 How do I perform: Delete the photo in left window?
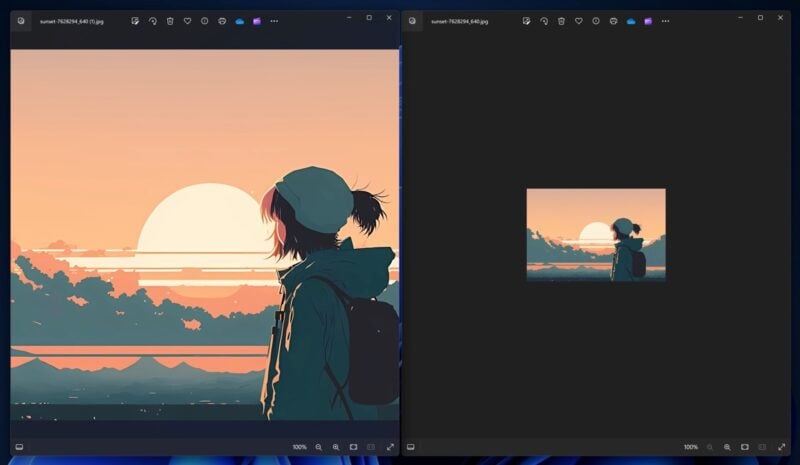point(170,21)
